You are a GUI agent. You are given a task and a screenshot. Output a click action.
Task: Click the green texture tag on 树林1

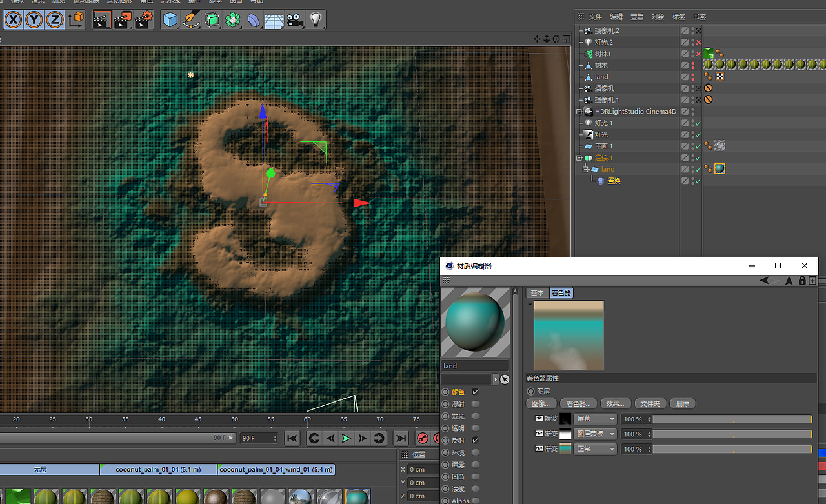(x=709, y=54)
